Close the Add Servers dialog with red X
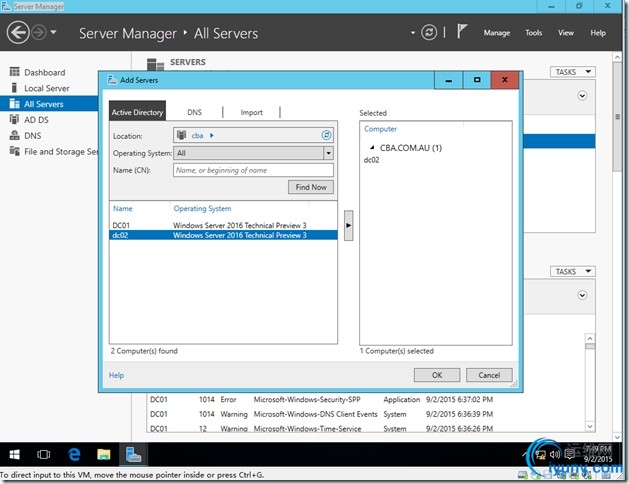629x484 pixels. point(505,80)
